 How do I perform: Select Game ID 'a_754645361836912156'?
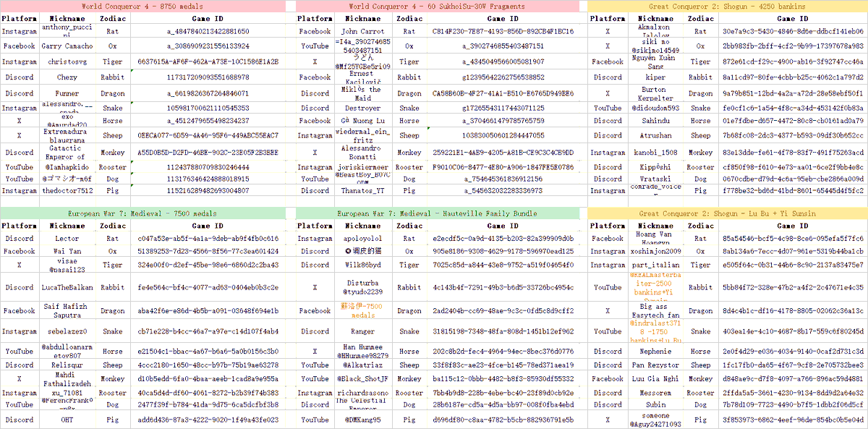[503, 178]
